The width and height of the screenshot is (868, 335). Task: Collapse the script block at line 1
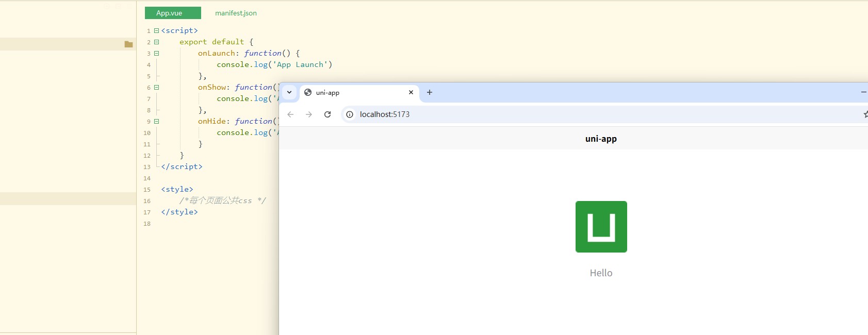click(x=156, y=30)
